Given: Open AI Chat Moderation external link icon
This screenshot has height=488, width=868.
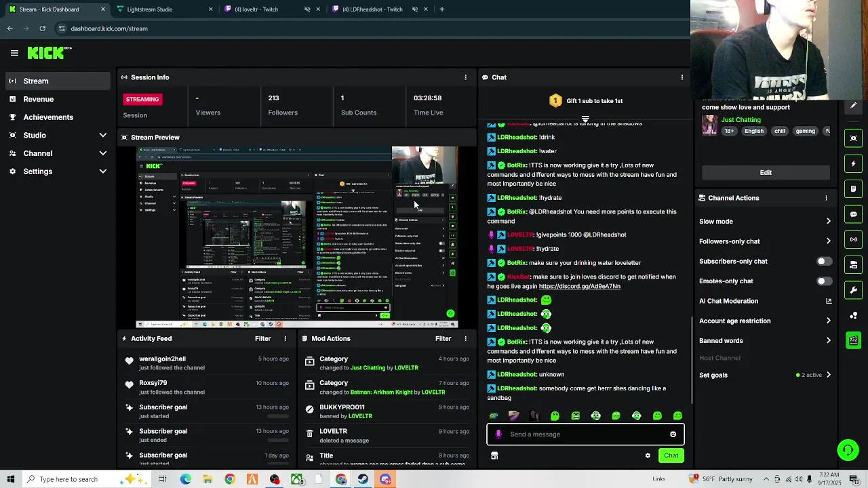Looking at the screenshot, I should click(x=828, y=301).
